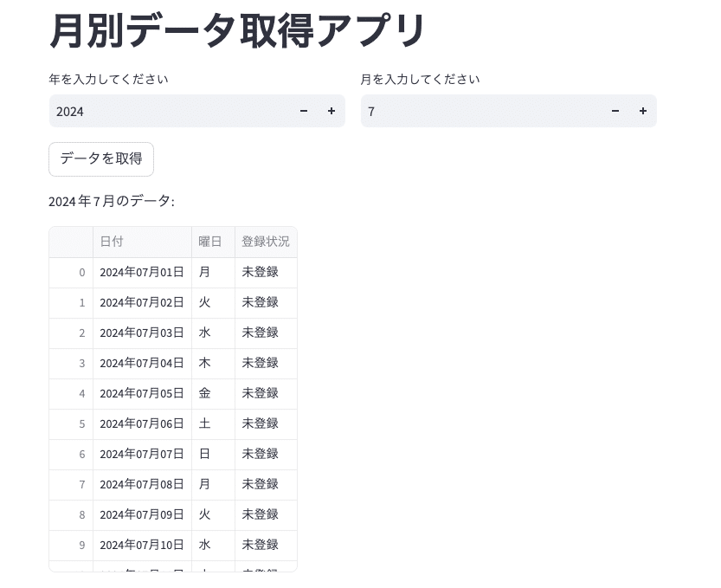Click the month input field showing 7

tap(481, 111)
